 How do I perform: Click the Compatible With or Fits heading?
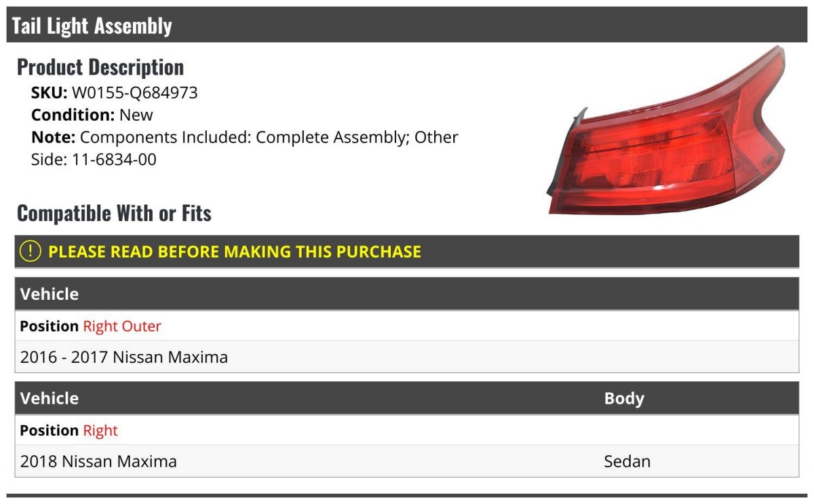114,214
